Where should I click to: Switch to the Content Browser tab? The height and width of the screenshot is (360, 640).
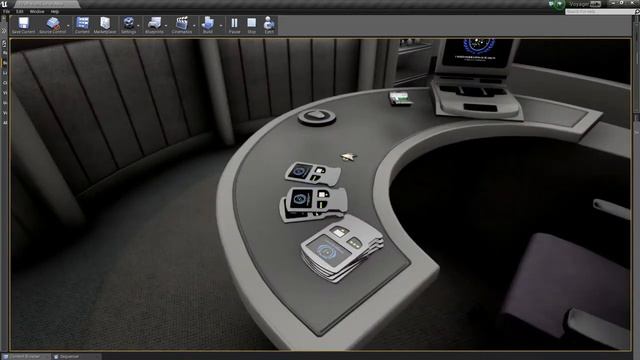(26, 356)
